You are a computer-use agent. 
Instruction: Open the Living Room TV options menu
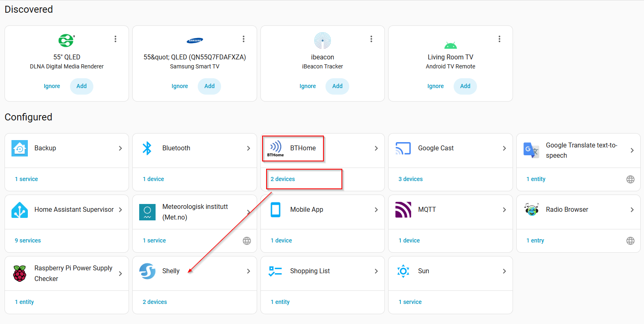tap(499, 39)
